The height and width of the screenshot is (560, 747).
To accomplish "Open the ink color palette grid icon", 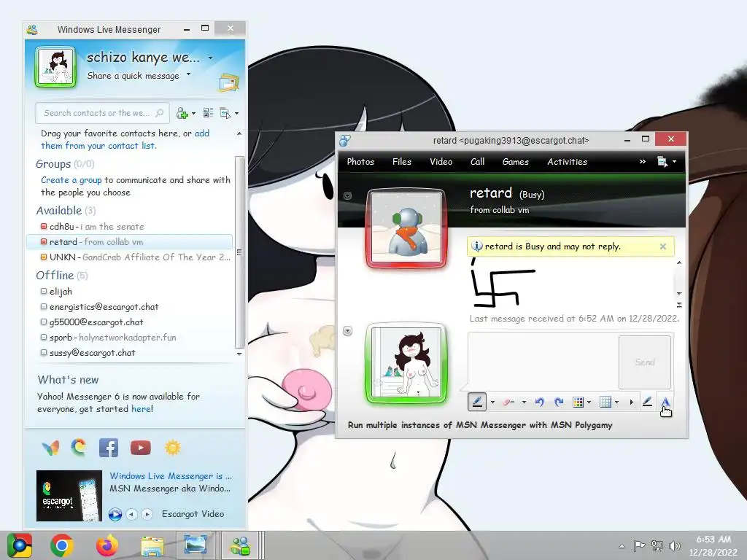I will point(578,402).
